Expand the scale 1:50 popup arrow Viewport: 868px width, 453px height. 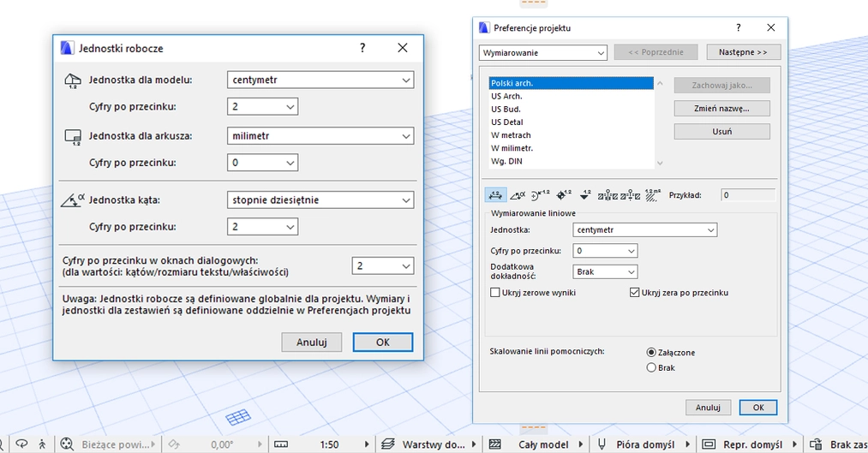pyautogui.click(x=367, y=444)
